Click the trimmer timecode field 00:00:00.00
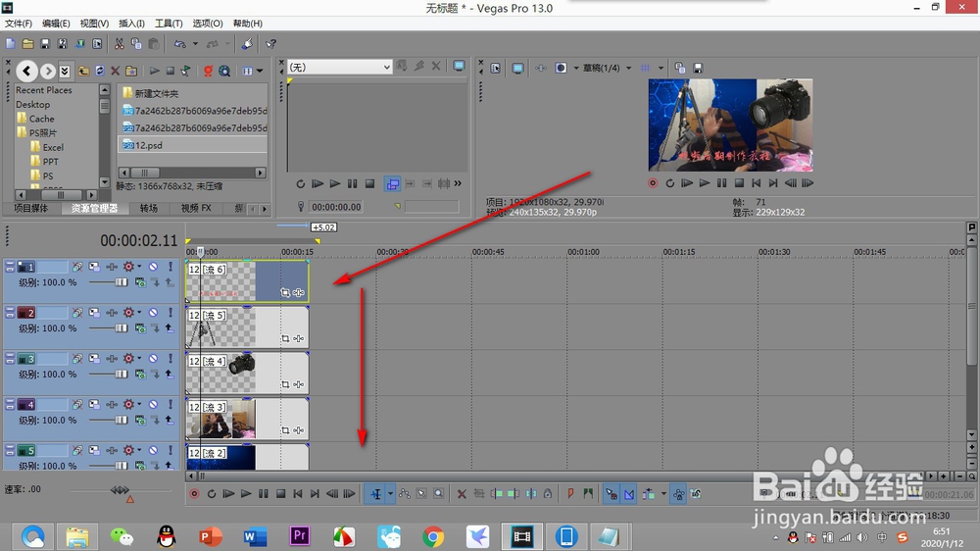 point(336,207)
